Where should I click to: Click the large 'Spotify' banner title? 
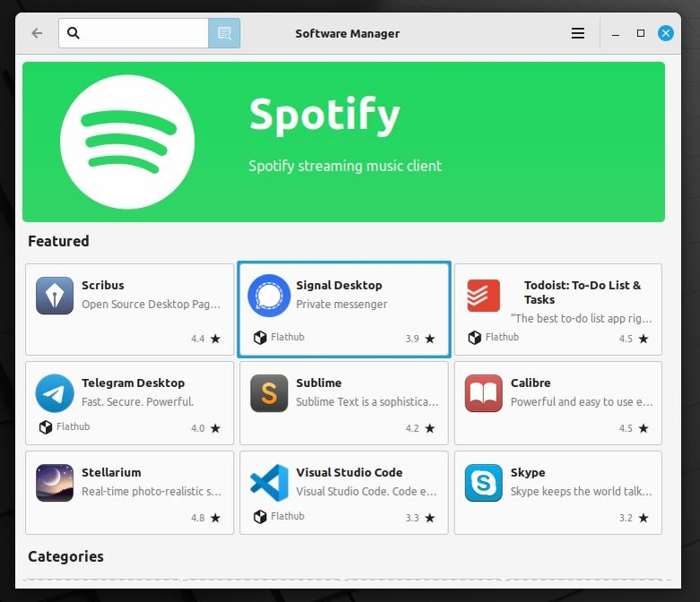(x=324, y=116)
